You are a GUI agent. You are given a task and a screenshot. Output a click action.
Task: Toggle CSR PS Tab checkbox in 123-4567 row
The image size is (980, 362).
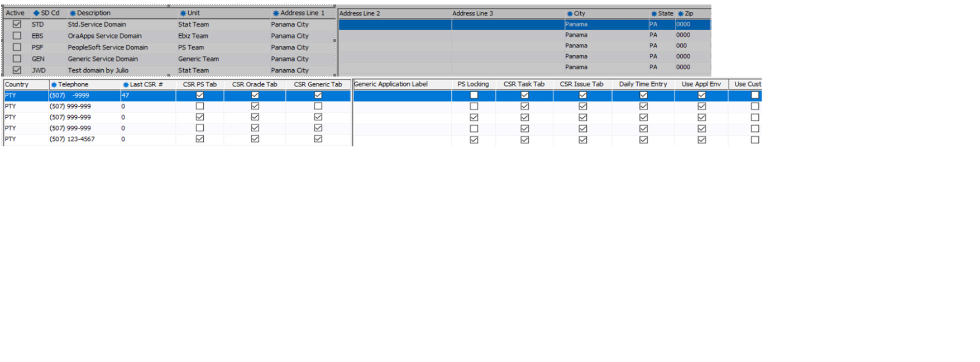[x=200, y=139]
